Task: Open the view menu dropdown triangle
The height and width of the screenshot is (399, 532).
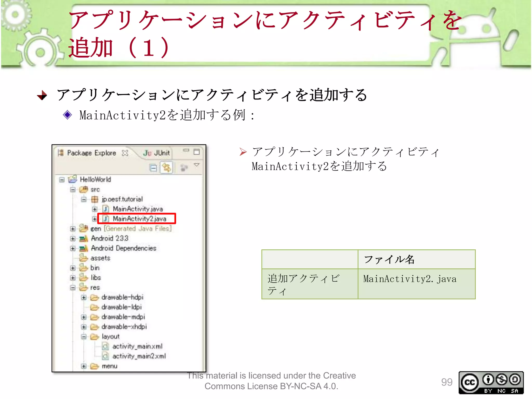Action: click(197, 165)
